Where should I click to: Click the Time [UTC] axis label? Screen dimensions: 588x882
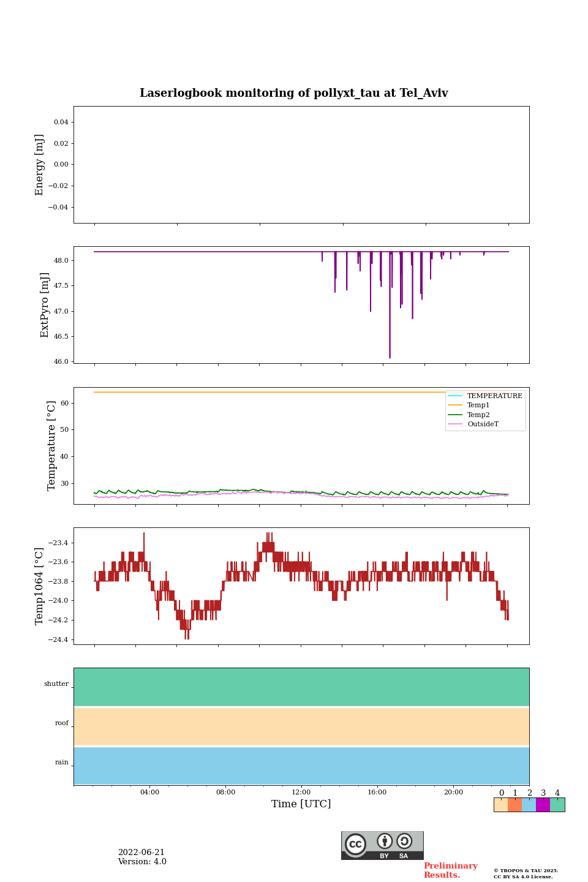click(301, 804)
